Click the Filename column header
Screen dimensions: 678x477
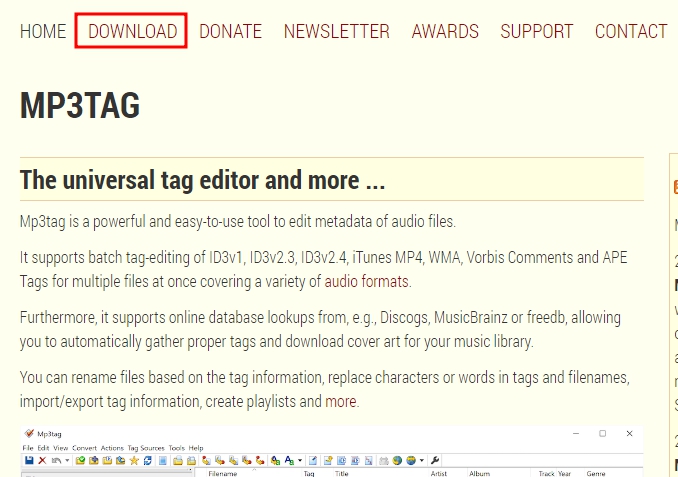tap(223, 474)
